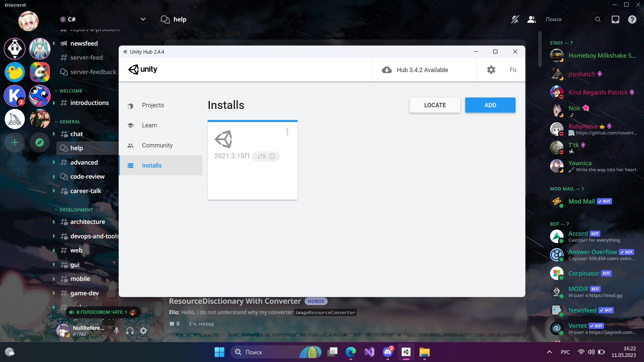Click the ADD button
Screen dimensions: 644x362
[490, 105]
